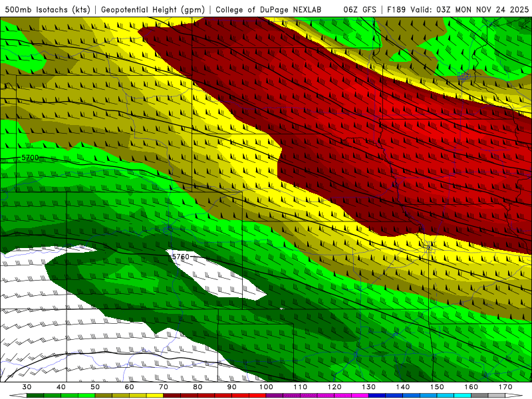This screenshot has width=532, height=399.
Task: Click the 60 value on the legend
Action: 129,387
